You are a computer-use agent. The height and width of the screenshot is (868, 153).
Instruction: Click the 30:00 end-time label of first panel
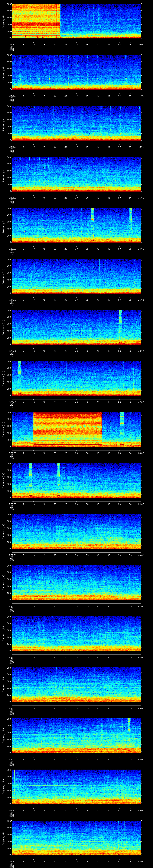coord(141,44)
